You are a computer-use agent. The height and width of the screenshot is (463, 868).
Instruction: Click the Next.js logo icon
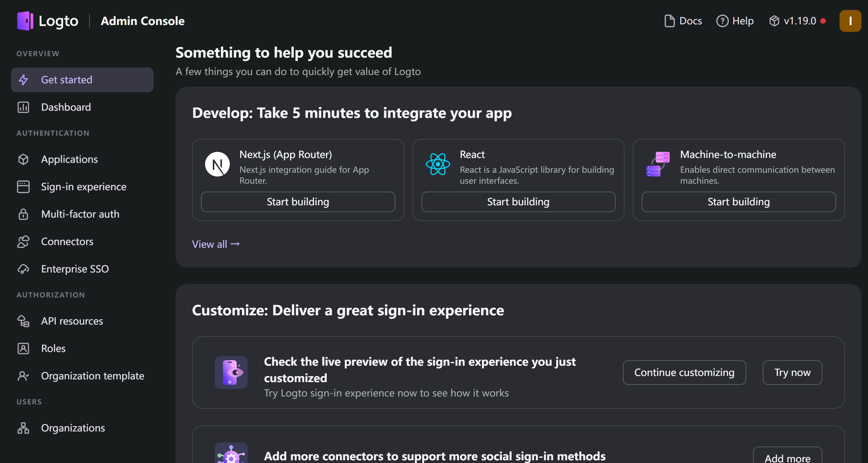click(217, 164)
